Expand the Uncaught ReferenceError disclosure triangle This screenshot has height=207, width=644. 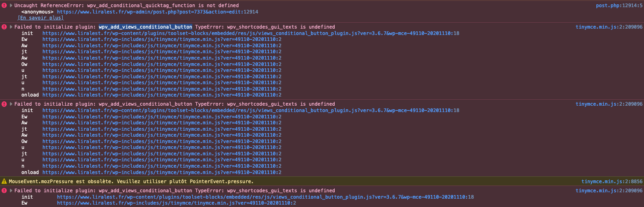pos(11,6)
